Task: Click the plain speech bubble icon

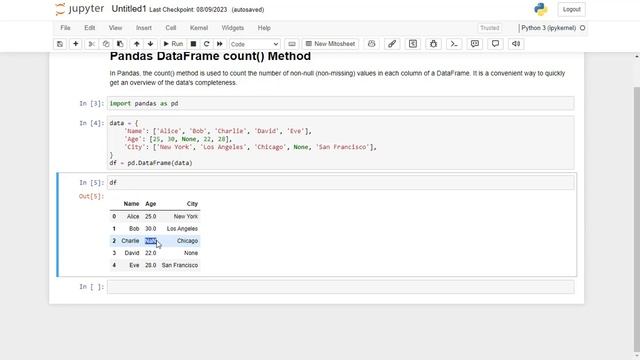Action: pos(495,44)
